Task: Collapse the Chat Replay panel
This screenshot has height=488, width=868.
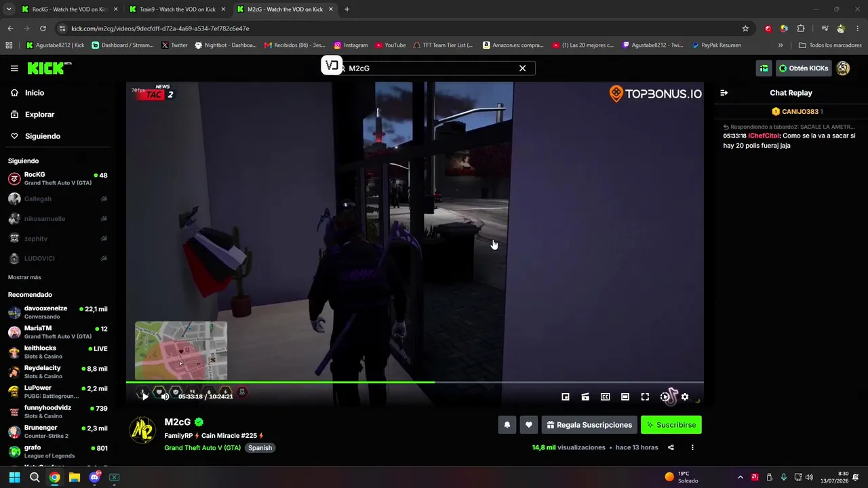Action: coord(724,93)
